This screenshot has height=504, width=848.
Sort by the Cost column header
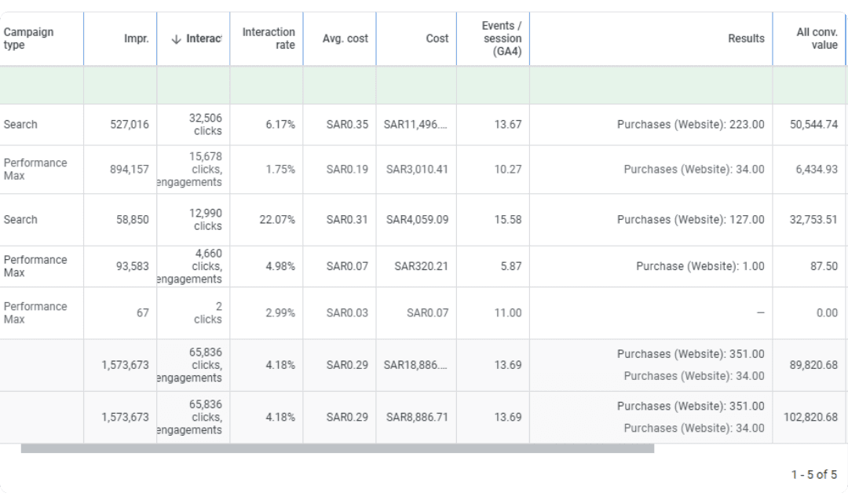(437, 38)
